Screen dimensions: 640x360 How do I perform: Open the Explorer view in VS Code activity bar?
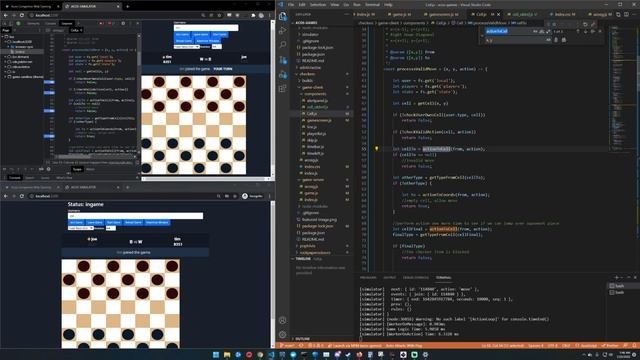pyautogui.click(x=282, y=16)
